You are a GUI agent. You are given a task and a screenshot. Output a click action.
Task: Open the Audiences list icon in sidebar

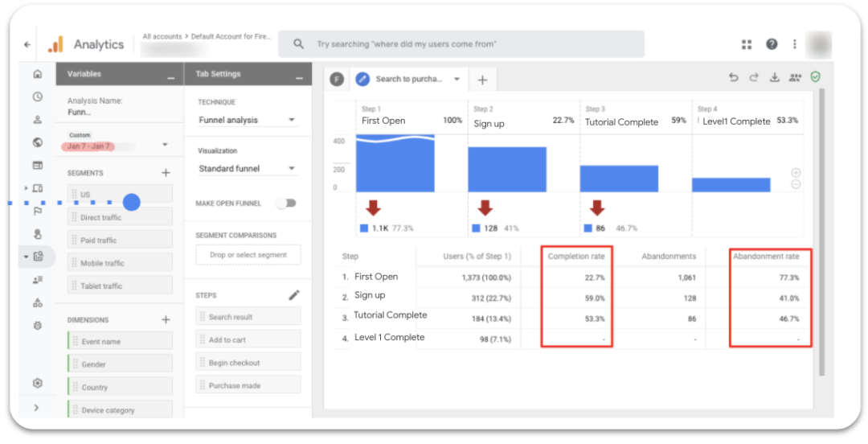coord(38,280)
